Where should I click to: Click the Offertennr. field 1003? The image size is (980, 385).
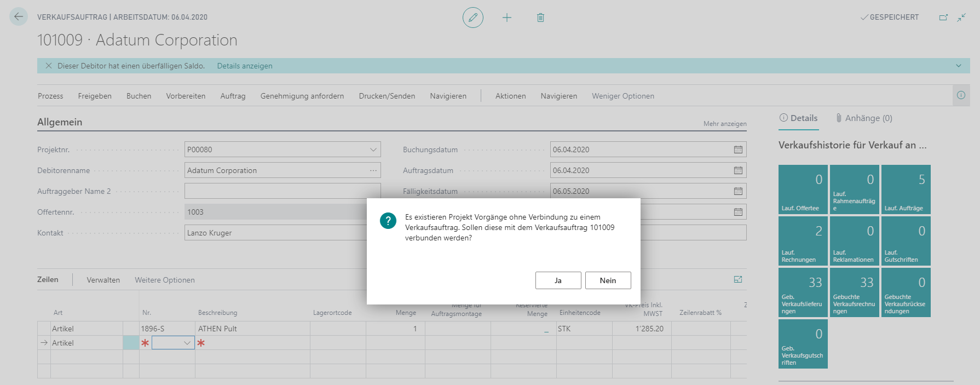coord(276,212)
